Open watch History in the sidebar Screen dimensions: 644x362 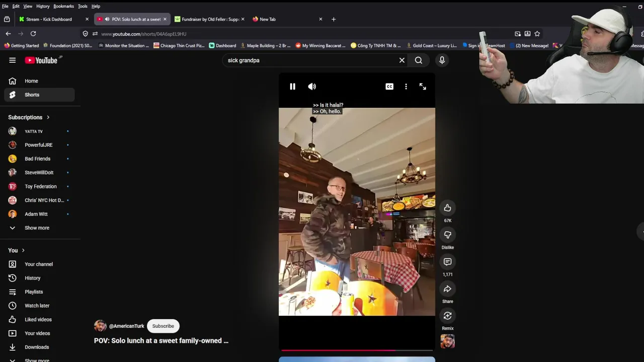tap(39, 278)
